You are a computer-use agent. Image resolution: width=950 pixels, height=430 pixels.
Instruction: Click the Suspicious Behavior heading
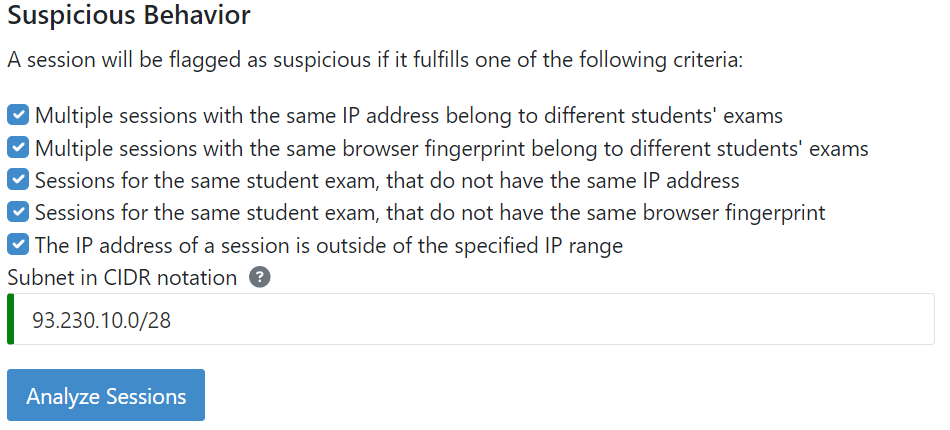point(129,16)
